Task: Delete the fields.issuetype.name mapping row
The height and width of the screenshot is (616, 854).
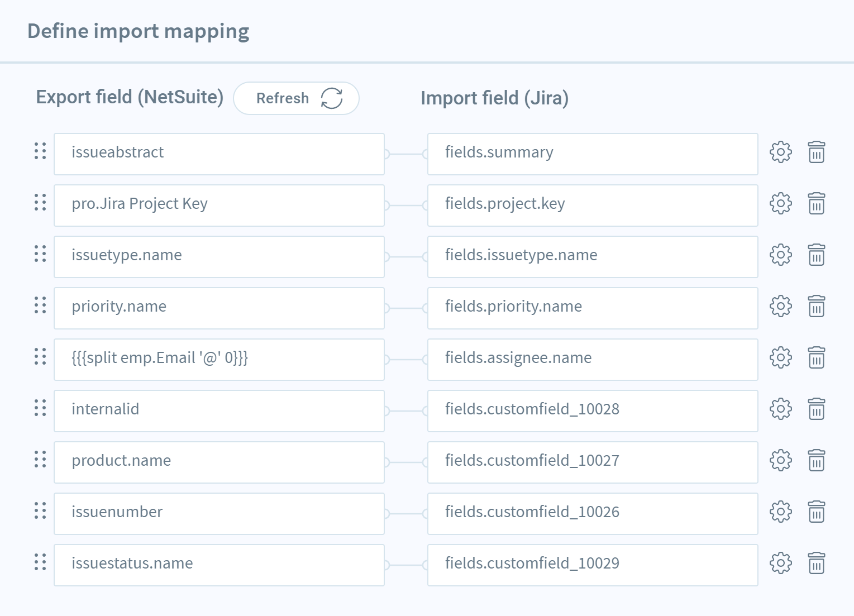Action: point(817,255)
